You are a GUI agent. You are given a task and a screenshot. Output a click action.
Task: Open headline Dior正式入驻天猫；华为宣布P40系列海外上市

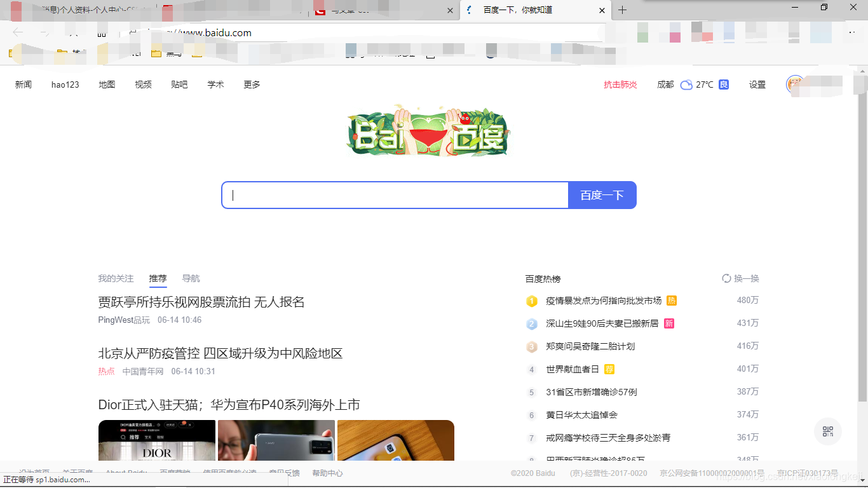click(x=229, y=405)
